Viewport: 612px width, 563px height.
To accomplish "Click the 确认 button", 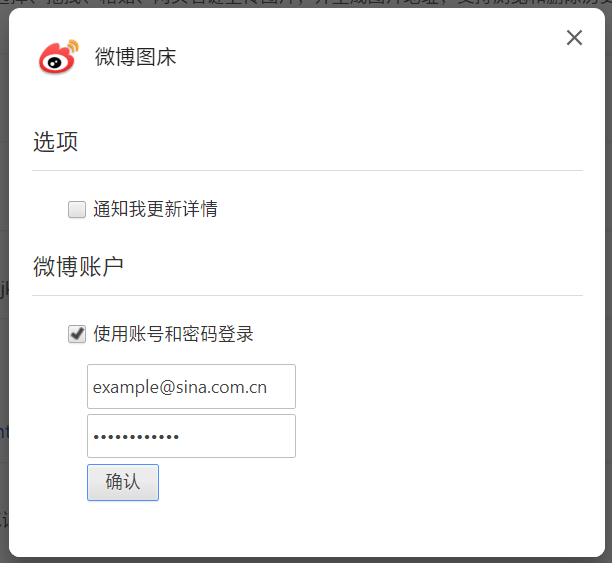I will [x=123, y=482].
